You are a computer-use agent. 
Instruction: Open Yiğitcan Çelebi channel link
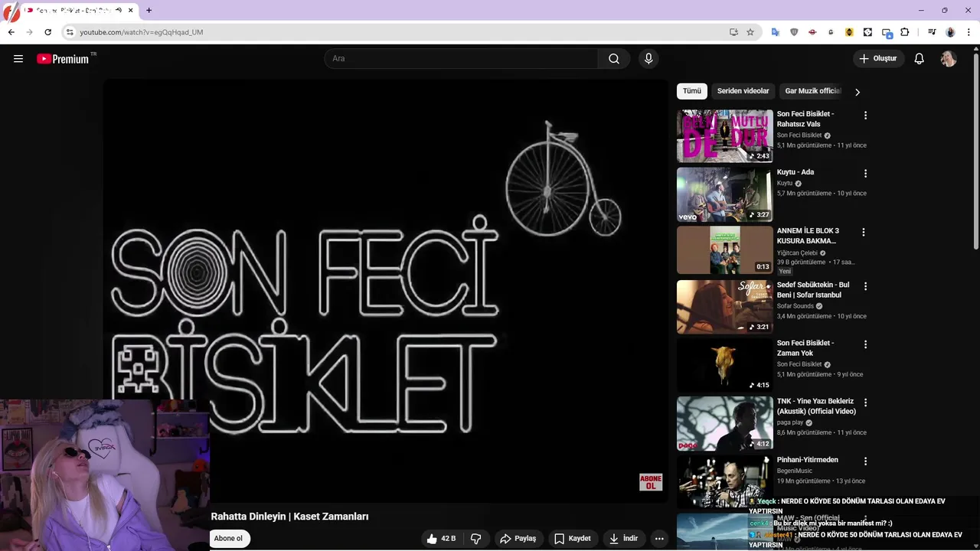(797, 253)
